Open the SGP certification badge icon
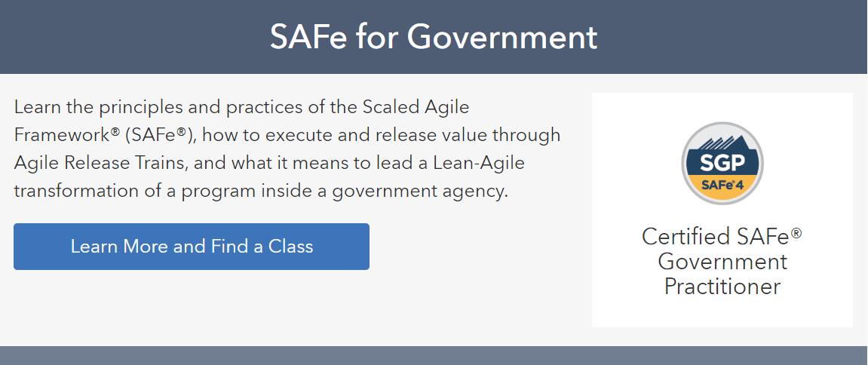 pos(722,164)
